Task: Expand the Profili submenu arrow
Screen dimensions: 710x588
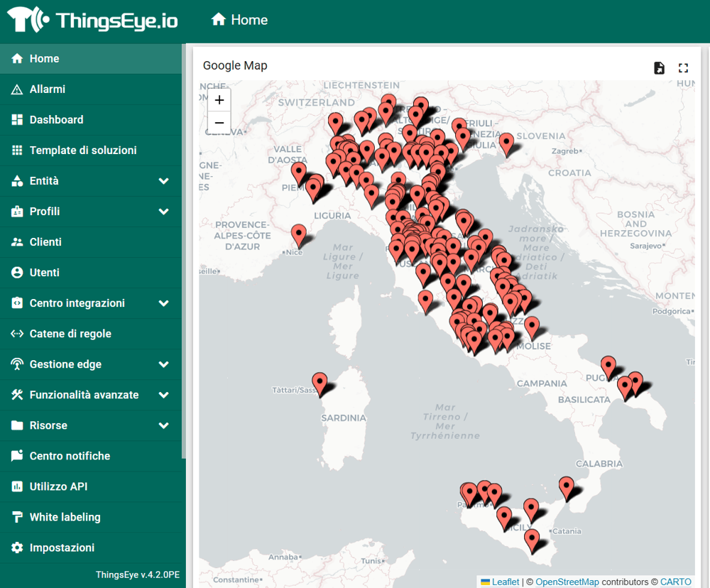Action: tap(163, 212)
